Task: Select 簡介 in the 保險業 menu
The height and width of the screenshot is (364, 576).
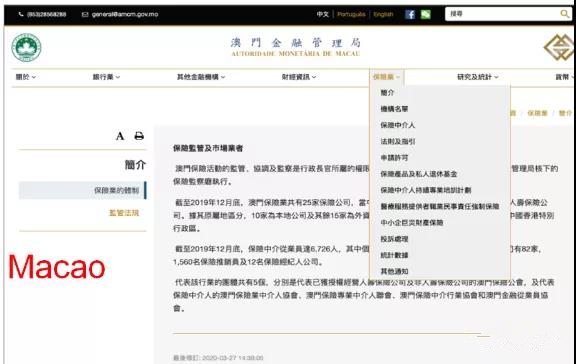Action: 387,93
